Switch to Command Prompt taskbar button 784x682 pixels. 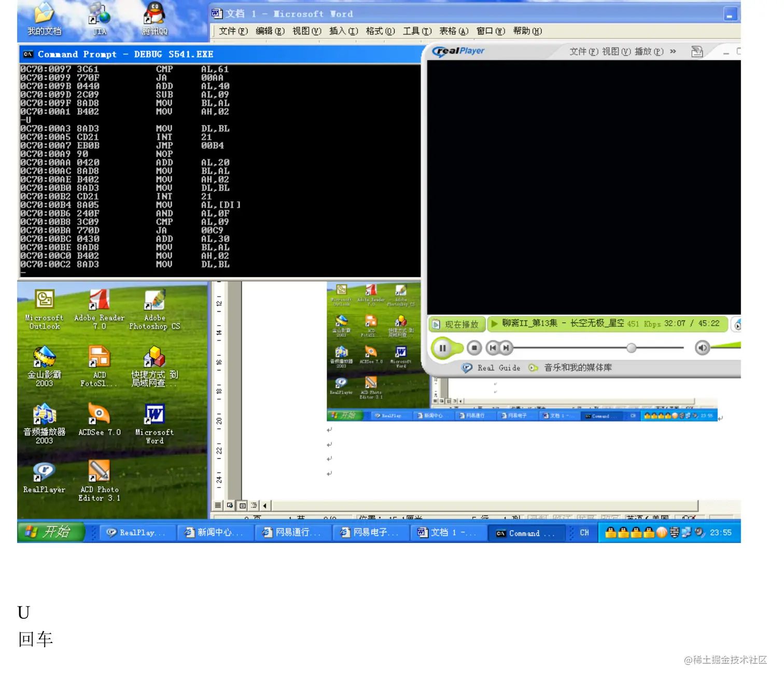526,533
